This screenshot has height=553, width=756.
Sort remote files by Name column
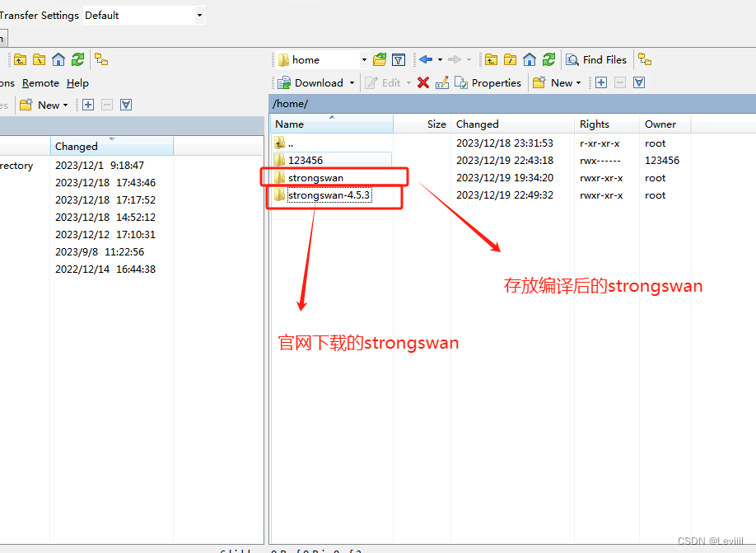coord(332,124)
